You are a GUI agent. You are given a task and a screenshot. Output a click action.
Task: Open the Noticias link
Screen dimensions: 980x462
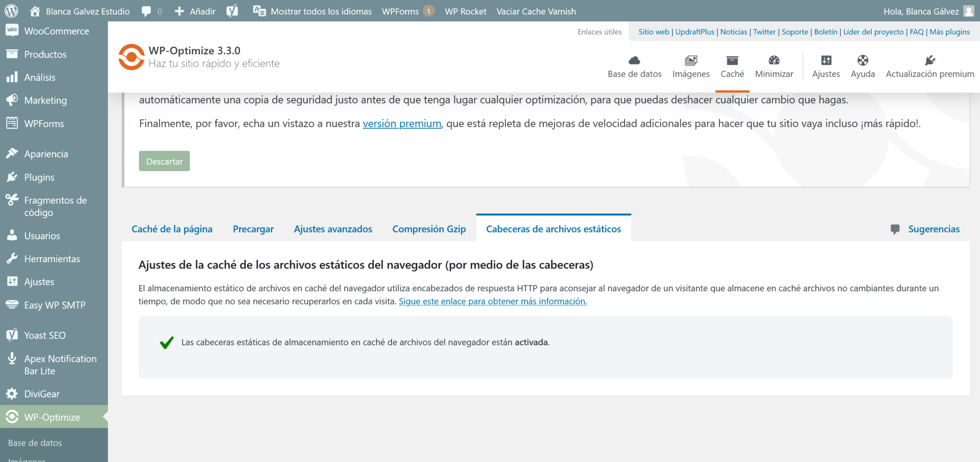tap(734, 32)
